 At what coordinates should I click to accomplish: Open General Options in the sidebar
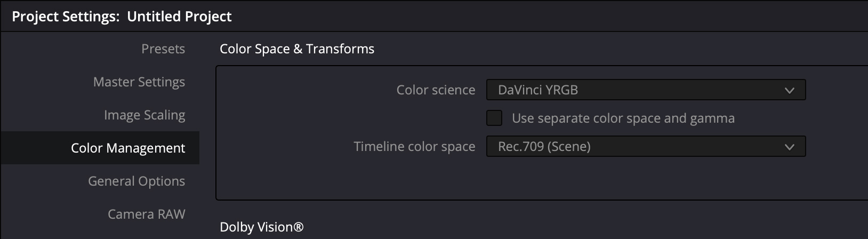pos(136,181)
